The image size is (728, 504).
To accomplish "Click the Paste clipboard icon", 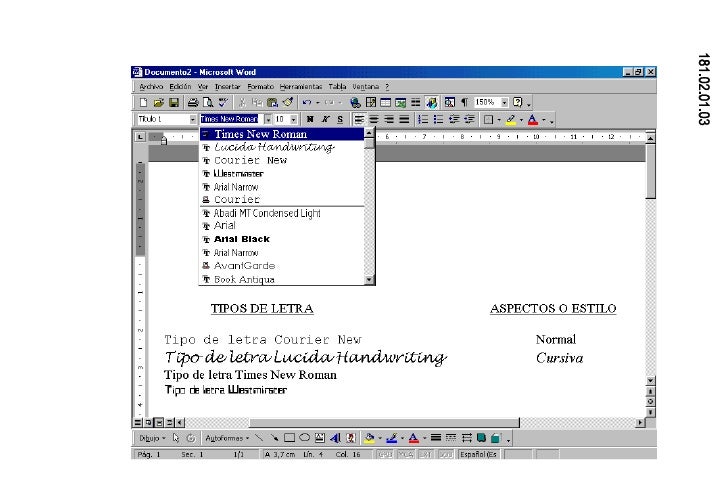I will click(273, 103).
